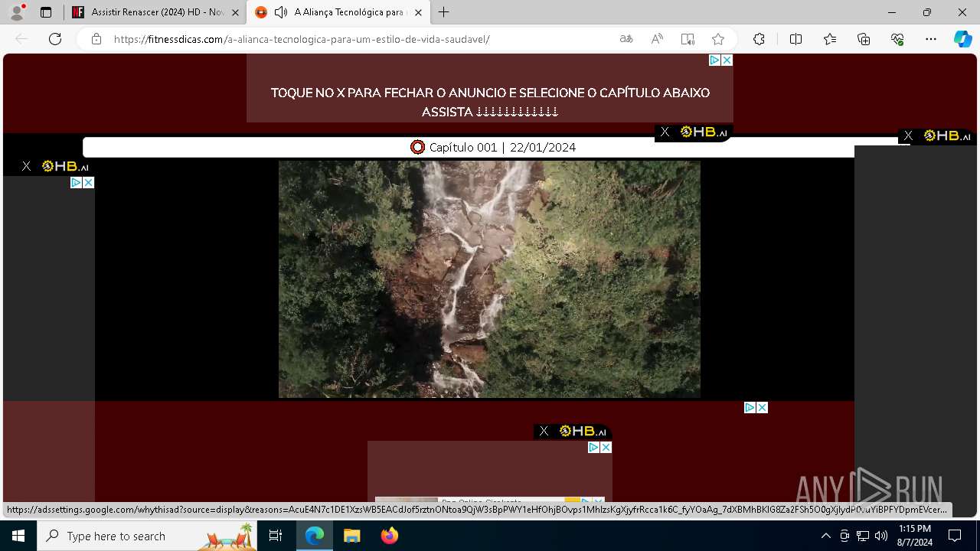Launch Firefox from the taskbar
Screen dimensions: 980x551
click(x=389, y=536)
